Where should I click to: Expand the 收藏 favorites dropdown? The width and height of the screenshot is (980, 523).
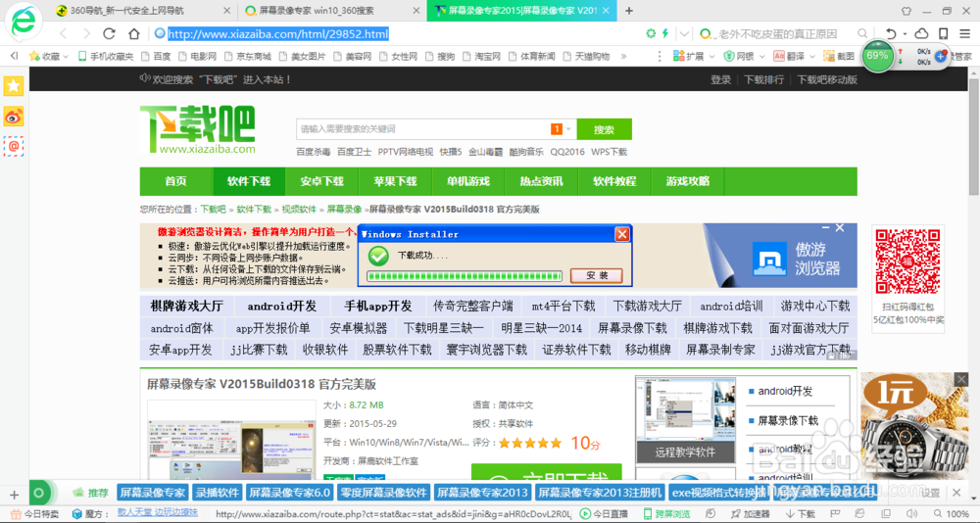pos(65,56)
